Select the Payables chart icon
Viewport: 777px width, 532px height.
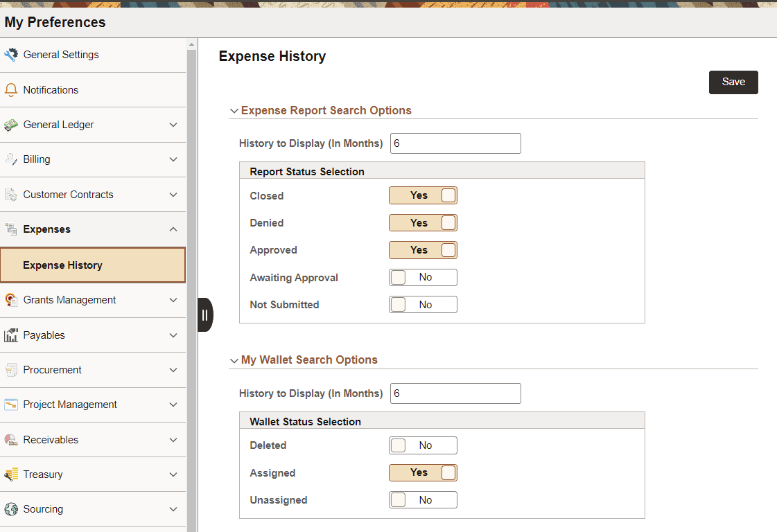point(10,335)
